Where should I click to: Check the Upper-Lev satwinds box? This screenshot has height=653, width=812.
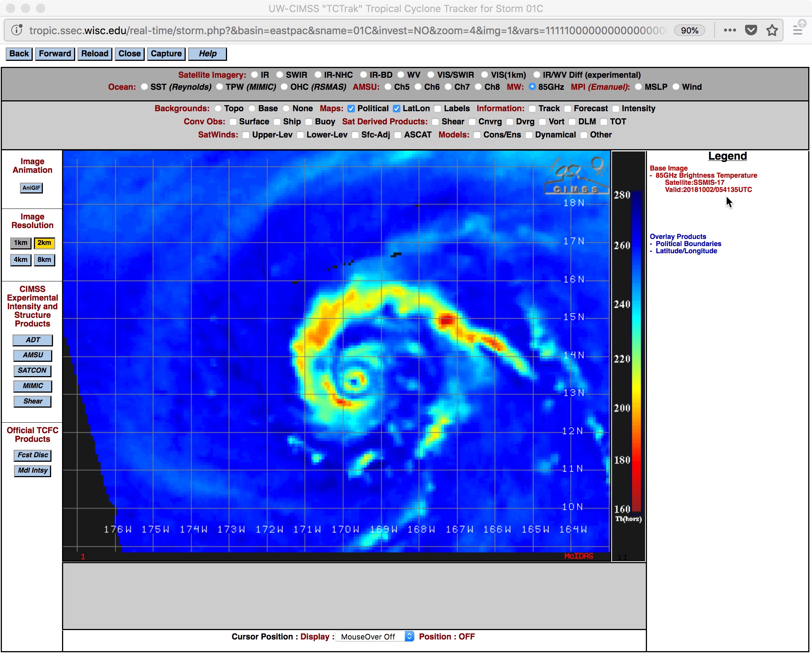(246, 135)
